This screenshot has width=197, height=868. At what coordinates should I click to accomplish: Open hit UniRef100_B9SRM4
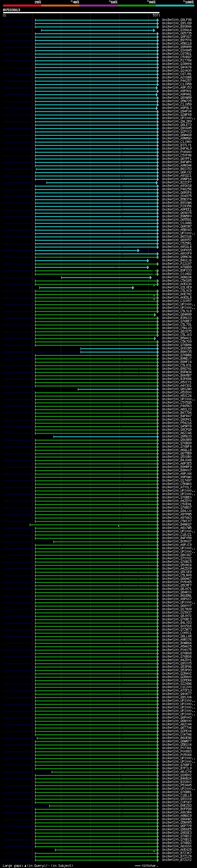(176, 26)
